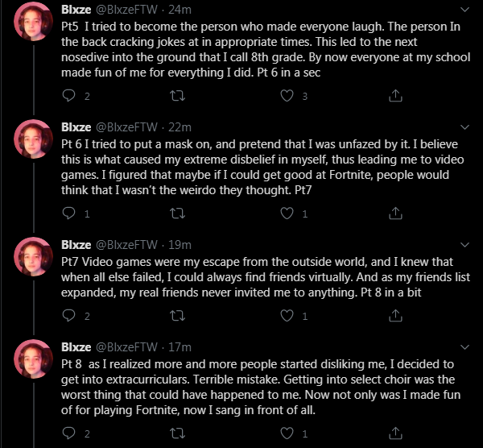Share the Pt 6 tweet
Image resolution: width=483 pixels, height=448 pixels.
[395, 214]
